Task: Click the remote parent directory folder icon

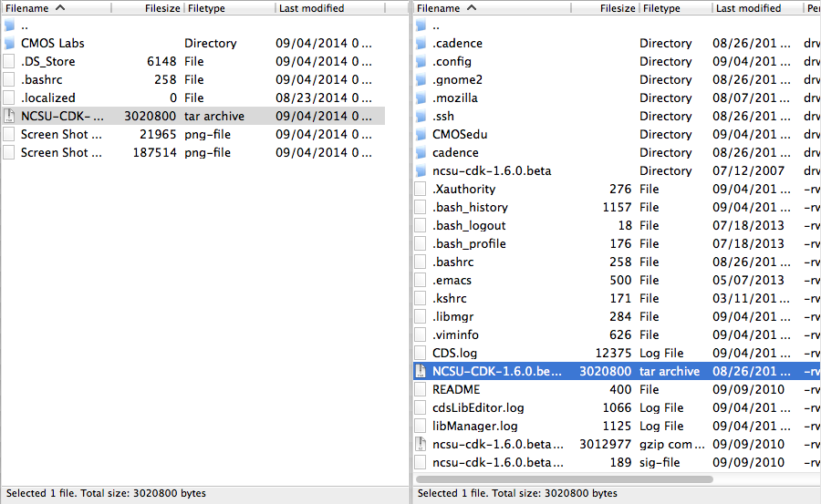Action: [x=421, y=26]
